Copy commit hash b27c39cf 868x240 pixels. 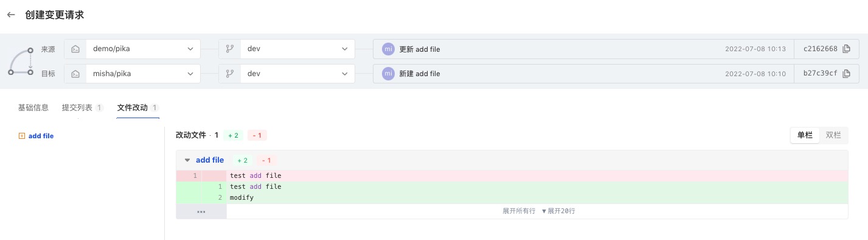[x=847, y=74]
